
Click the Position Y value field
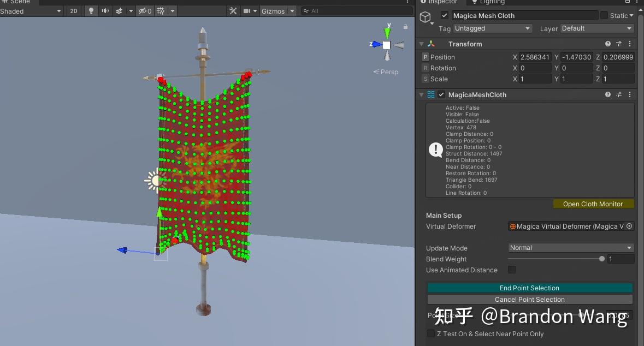tap(577, 57)
